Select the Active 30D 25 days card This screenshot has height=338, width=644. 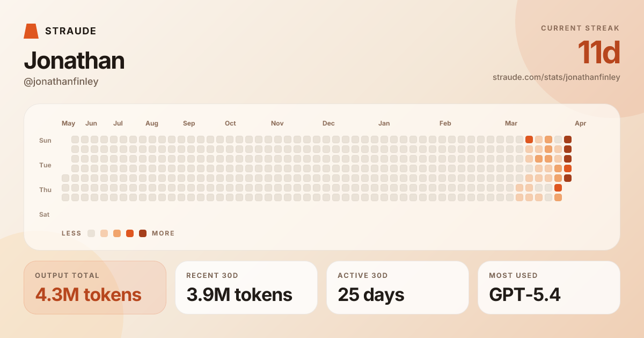(398, 288)
